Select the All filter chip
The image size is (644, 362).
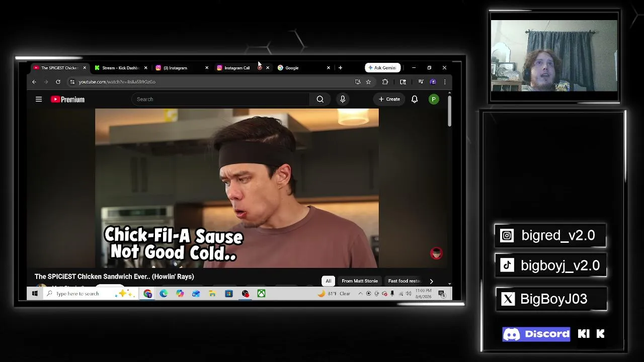(328, 281)
